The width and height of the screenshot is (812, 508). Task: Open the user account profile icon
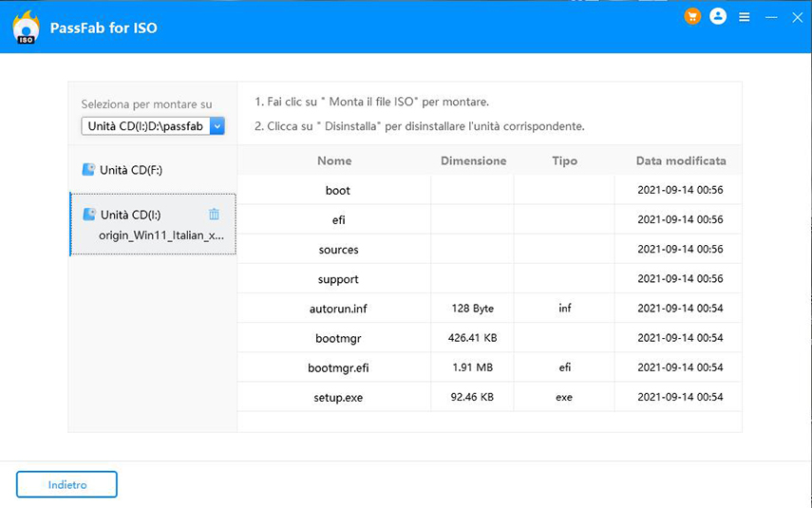point(718,17)
